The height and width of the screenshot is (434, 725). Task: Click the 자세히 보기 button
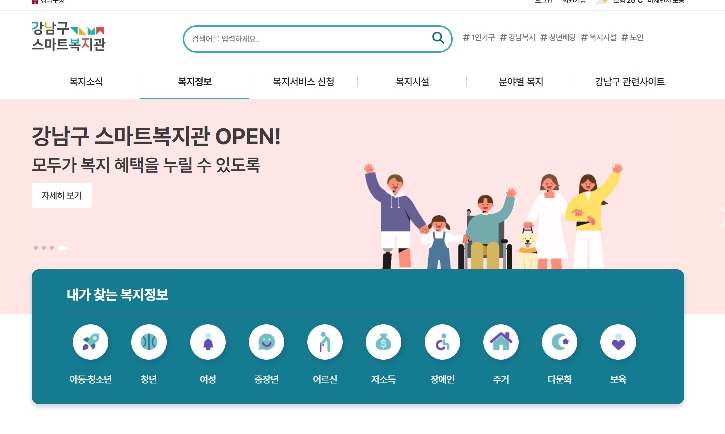click(62, 196)
